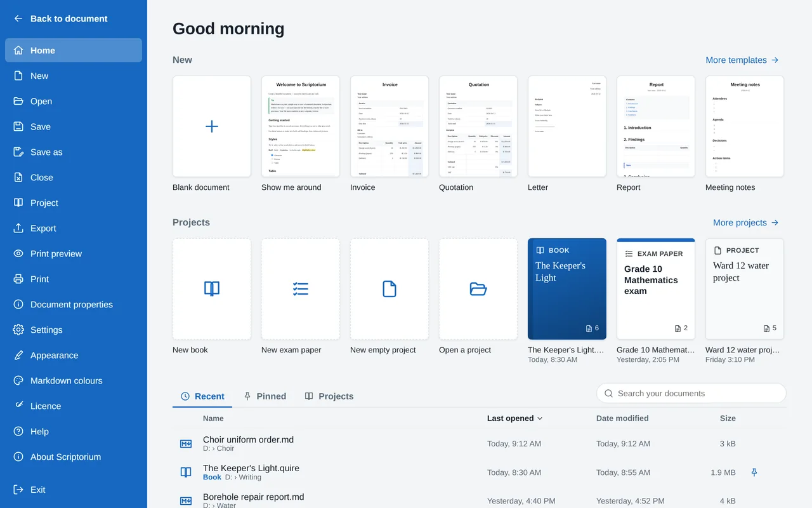The image size is (812, 508).
Task: Click the Licence key icon
Action: (x=18, y=406)
